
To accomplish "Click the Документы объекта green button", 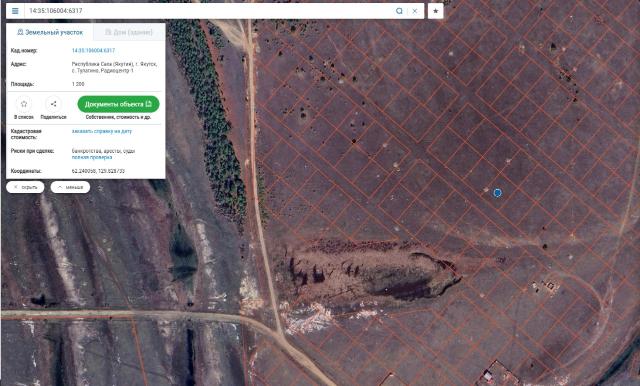I will pos(118,104).
